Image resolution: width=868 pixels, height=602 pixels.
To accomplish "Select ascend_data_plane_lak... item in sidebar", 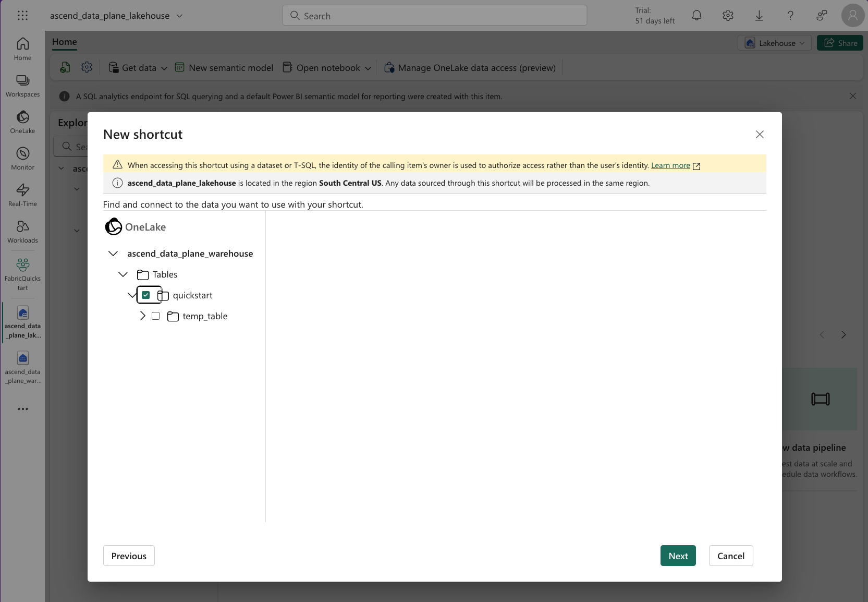I will coord(22,322).
